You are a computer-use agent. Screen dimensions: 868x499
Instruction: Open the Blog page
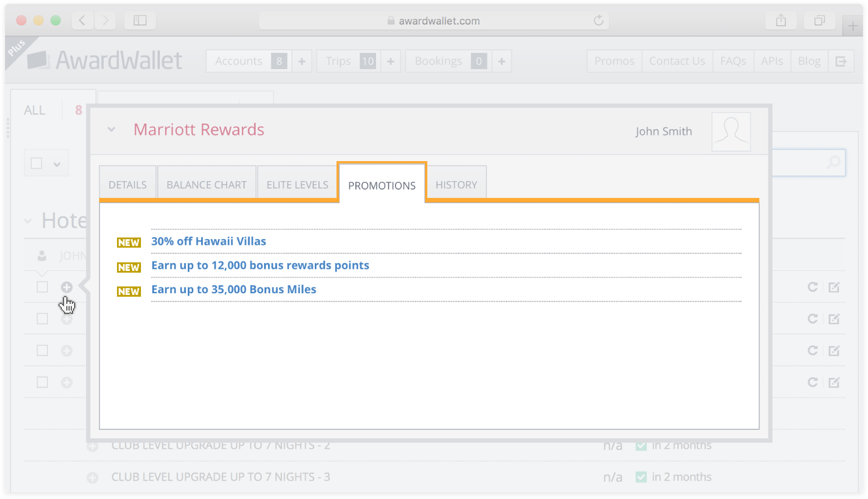pyautogui.click(x=809, y=61)
